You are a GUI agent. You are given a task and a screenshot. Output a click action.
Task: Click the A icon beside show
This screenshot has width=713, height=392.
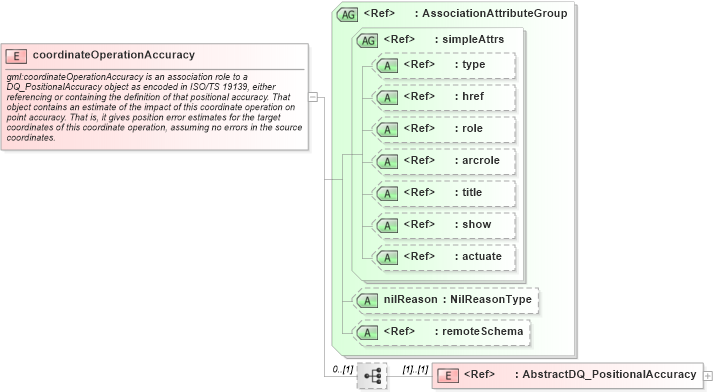click(387, 226)
